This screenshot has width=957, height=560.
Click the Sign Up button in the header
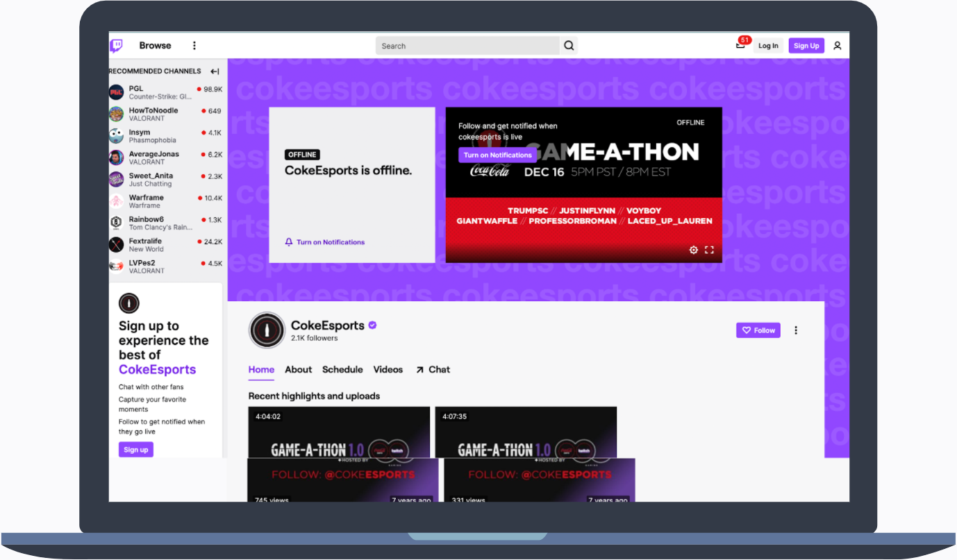806,46
